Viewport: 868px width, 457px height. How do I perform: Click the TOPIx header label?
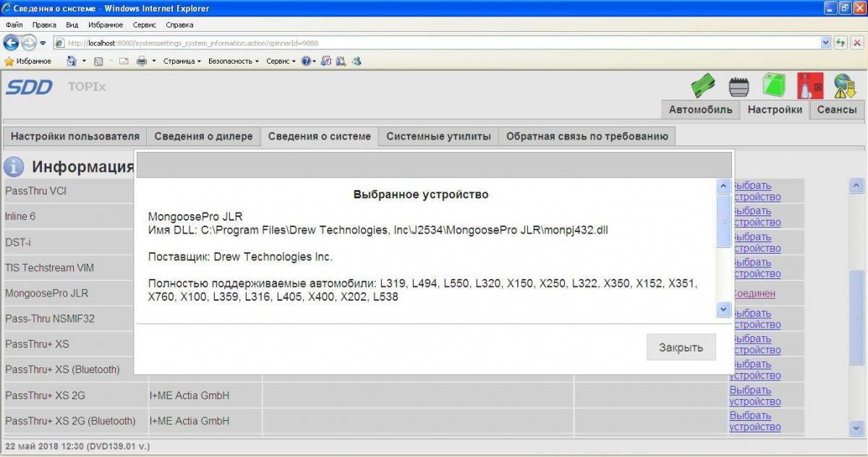click(87, 87)
